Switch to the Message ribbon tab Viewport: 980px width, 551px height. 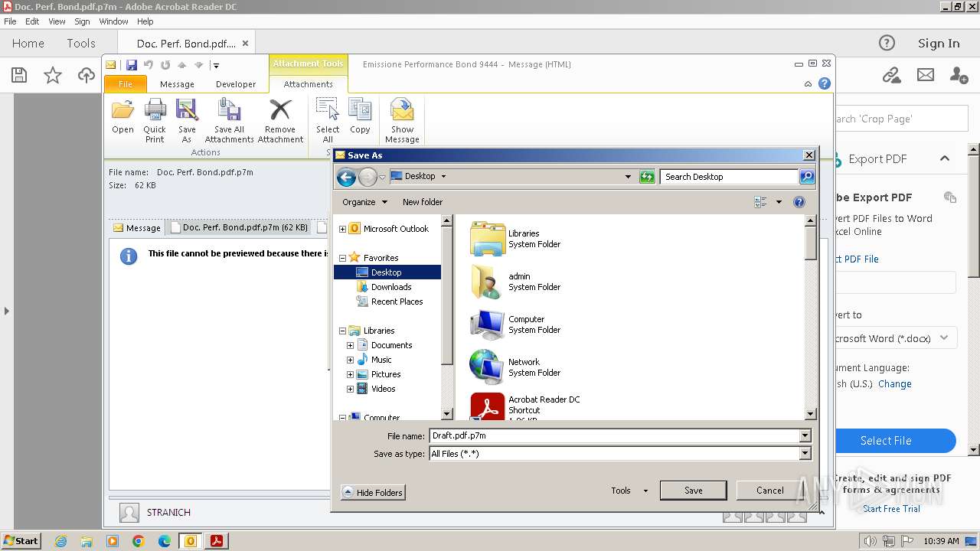[x=177, y=84]
